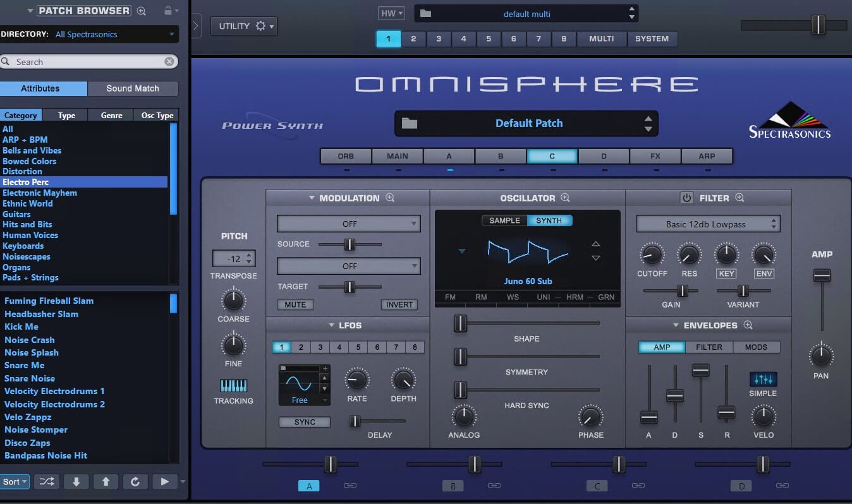This screenshot has width=852, height=504.
Task: Click the keyboard Tracking icon
Action: tap(233, 386)
